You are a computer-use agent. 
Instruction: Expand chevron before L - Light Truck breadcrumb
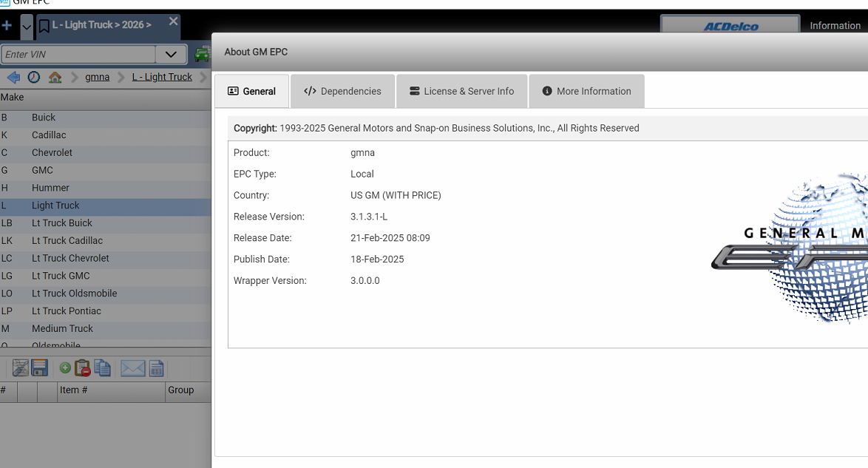121,77
